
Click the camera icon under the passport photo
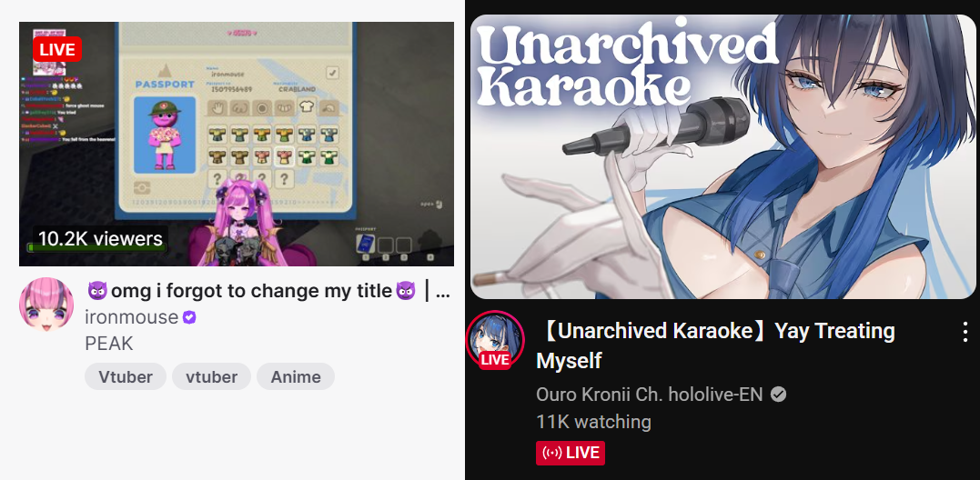[142, 187]
